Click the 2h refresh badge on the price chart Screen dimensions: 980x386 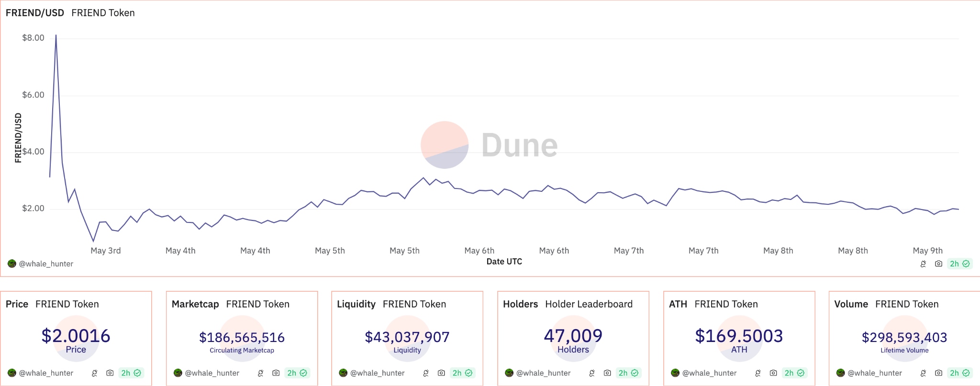click(959, 264)
